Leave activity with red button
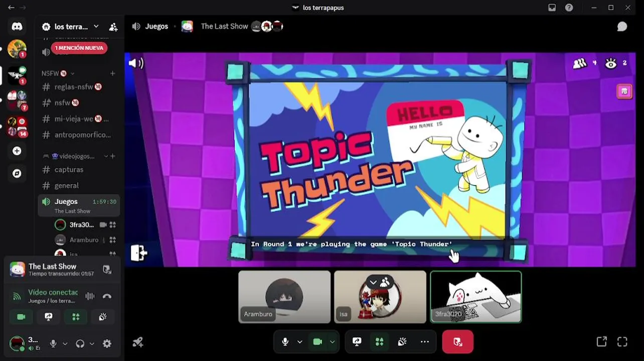 (x=457, y=341)
